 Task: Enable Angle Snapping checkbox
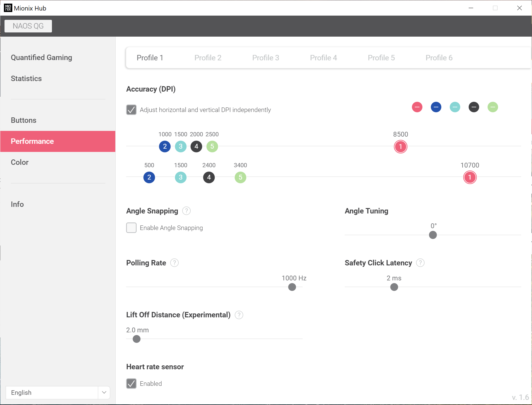[131, 228]
